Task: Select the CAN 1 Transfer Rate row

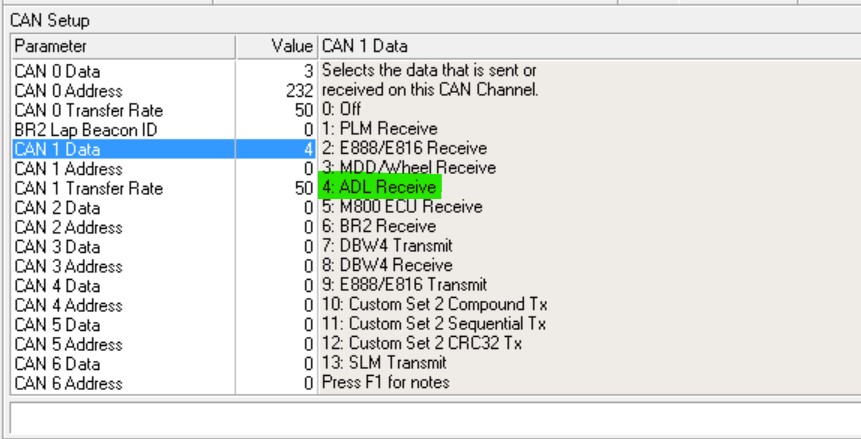Action: pyautogui.click(x=164, y=188)
